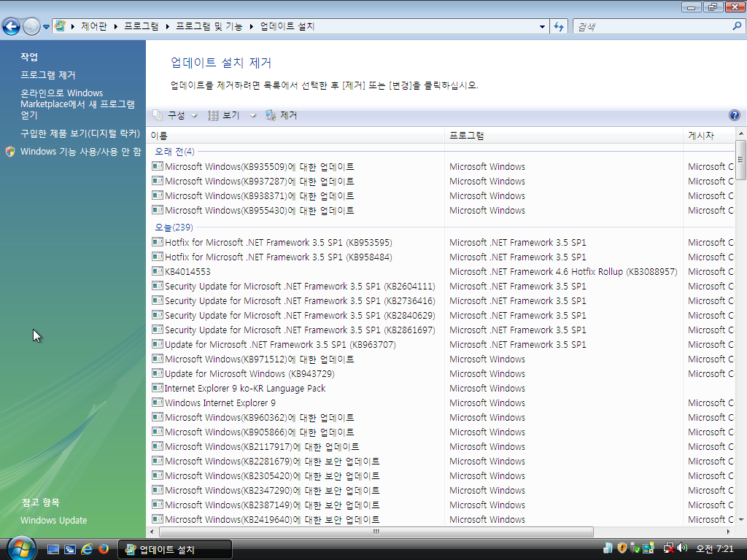Screen dimensions: 747x560
Task: Select Hotfix KB958484 row icon
Action: point(158,257)
